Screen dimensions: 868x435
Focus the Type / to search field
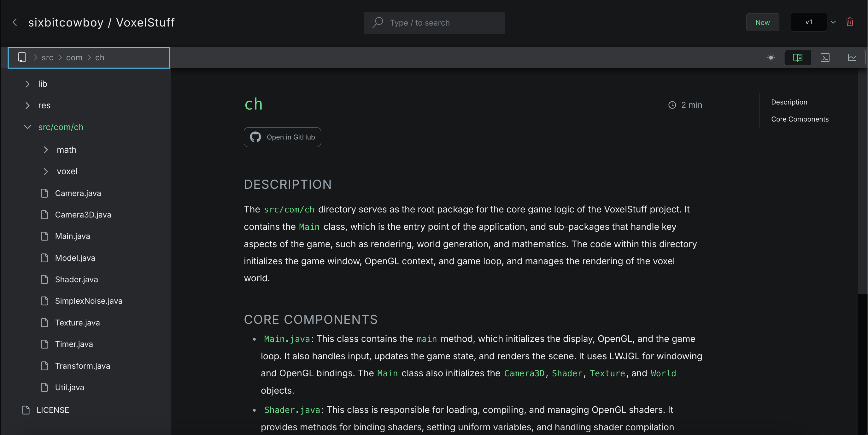click(434, 23)
